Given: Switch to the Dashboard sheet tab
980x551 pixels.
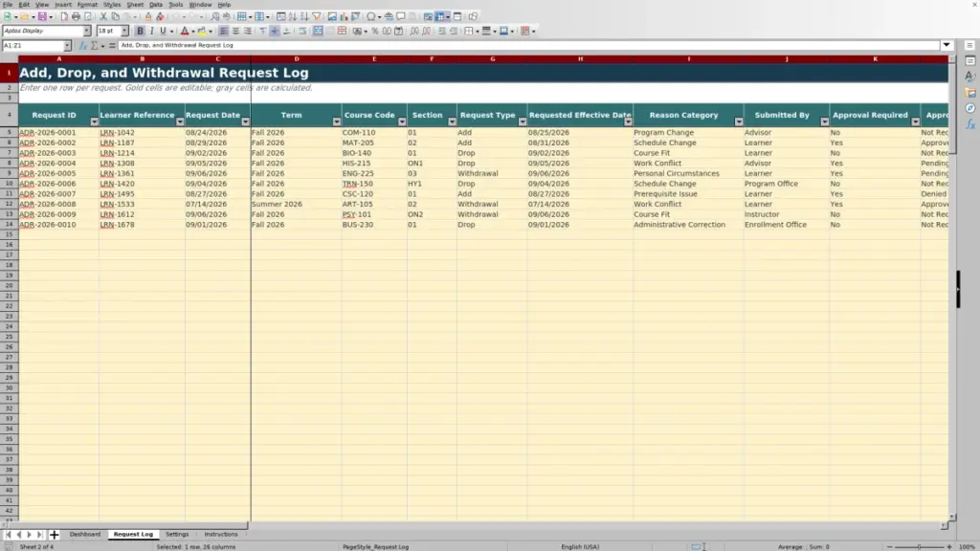Looking at the screenshot, I should coord(85,534).
